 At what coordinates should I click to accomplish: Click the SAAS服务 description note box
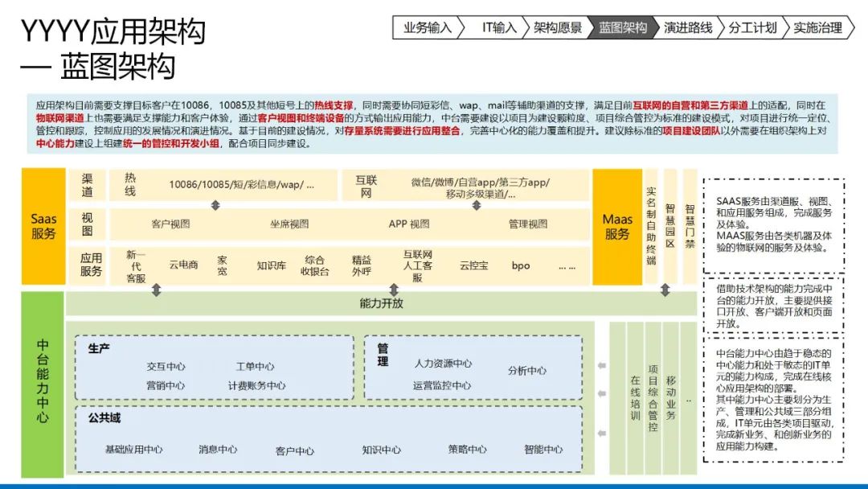pos(774,225)
